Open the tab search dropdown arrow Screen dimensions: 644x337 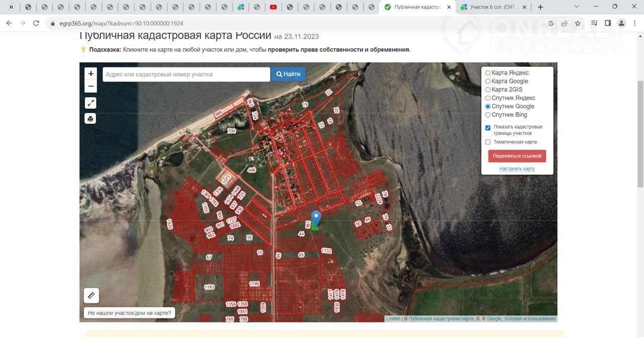point(577,7)
